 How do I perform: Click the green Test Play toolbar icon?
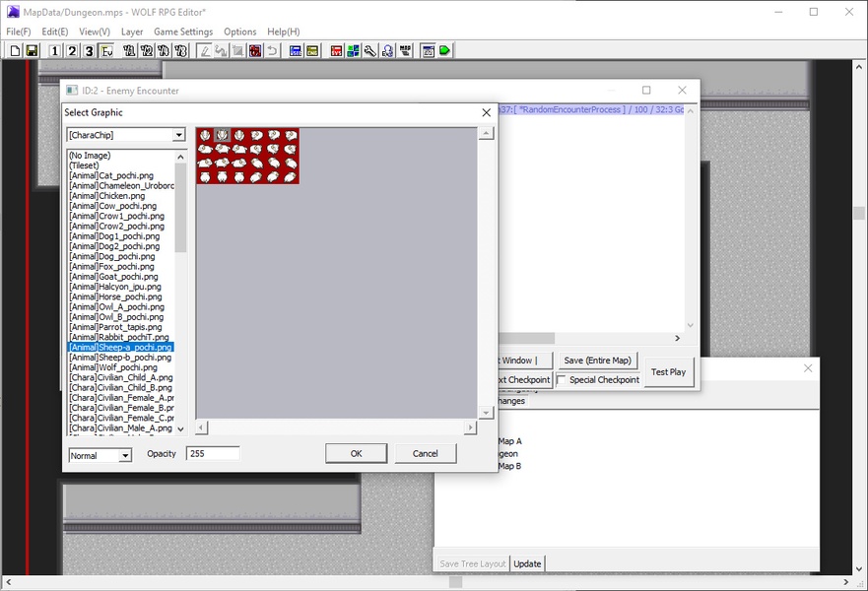coord(444,51)
